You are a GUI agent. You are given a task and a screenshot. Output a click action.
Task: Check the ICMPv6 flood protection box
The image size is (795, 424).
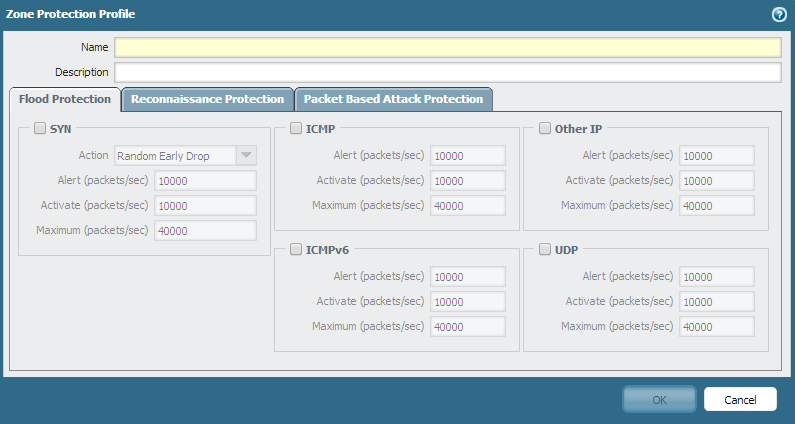(296, 249)
